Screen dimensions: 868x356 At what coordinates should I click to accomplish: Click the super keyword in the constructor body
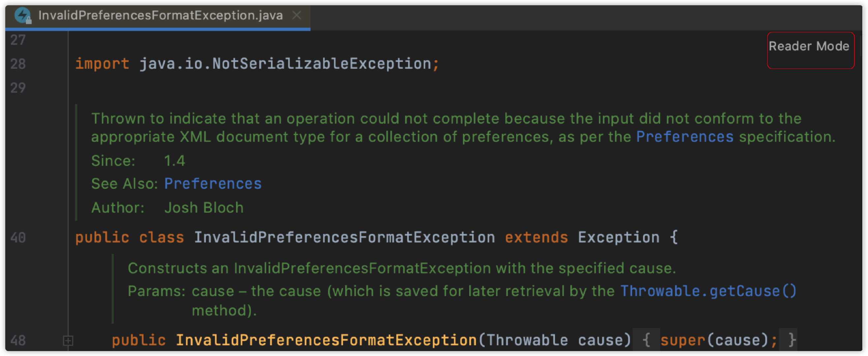click(x=682, y=341)
